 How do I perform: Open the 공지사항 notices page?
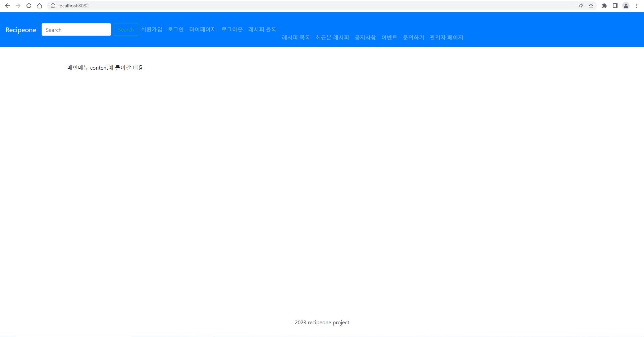pyautogui.click(x=365, y=38)
